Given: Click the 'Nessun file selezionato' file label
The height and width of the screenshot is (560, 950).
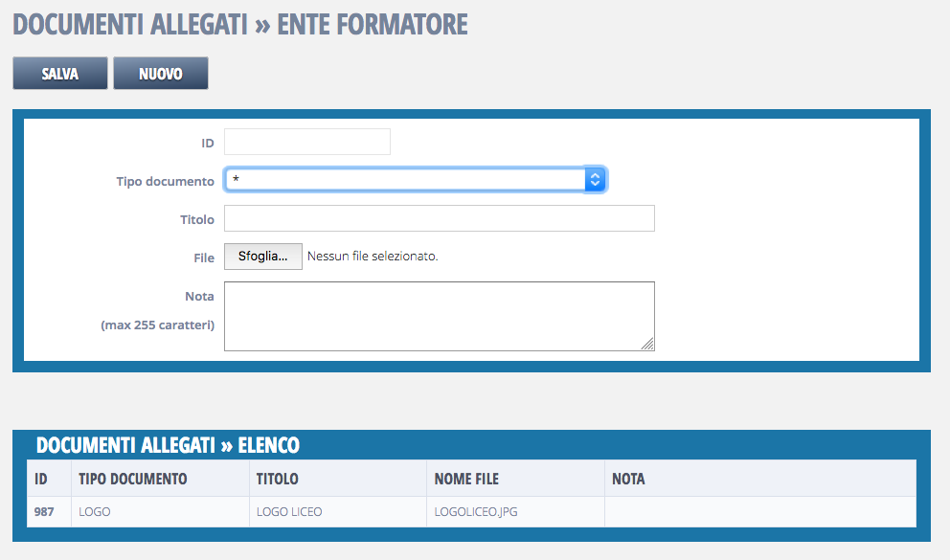Looking at the screenshot, I should tap(373, 257).
